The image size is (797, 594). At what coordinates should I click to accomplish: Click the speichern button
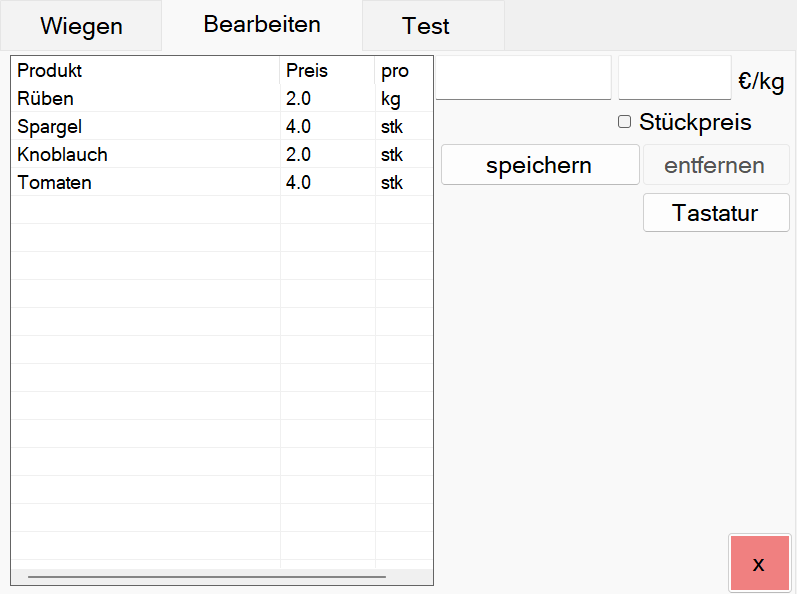(539, 165)
